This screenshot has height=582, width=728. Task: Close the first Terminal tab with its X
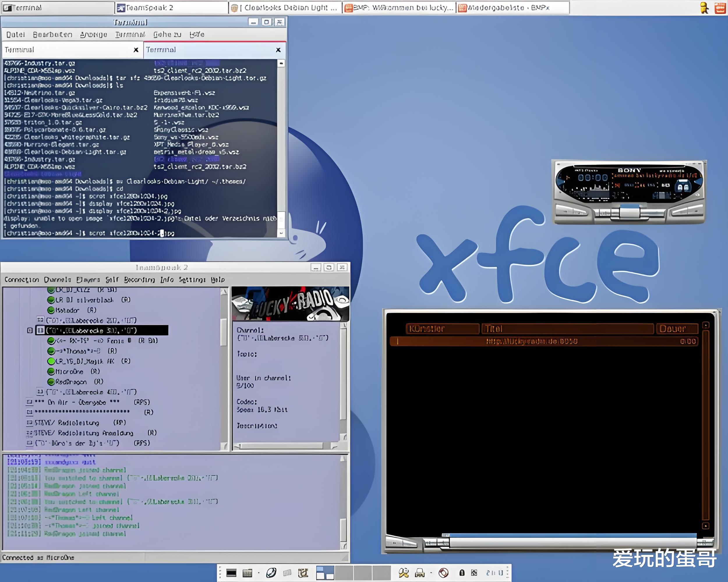(136, 50)
